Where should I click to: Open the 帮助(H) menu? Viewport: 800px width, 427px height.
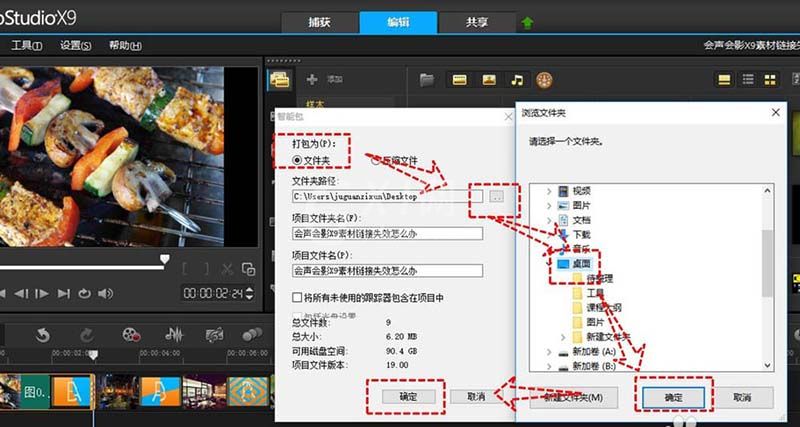tap(125, 45)
